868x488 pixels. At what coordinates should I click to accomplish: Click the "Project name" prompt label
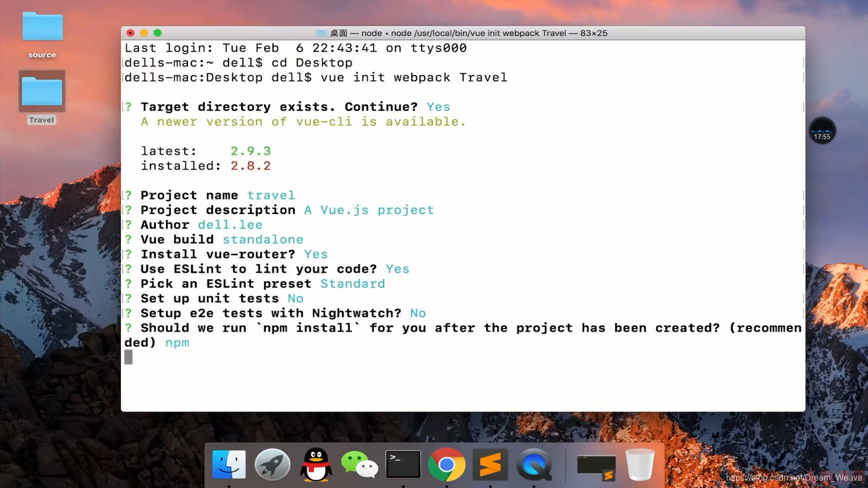coord(190,196)
